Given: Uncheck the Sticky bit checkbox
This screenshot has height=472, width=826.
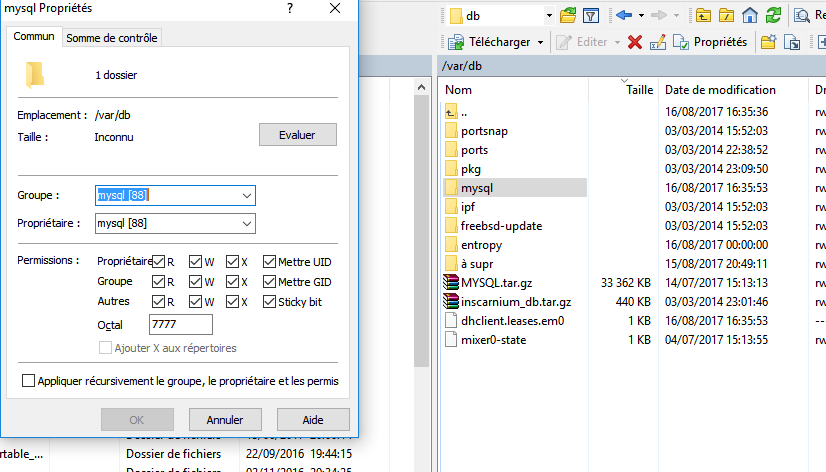Looking at the screenshot, I should tap(269, 301).
